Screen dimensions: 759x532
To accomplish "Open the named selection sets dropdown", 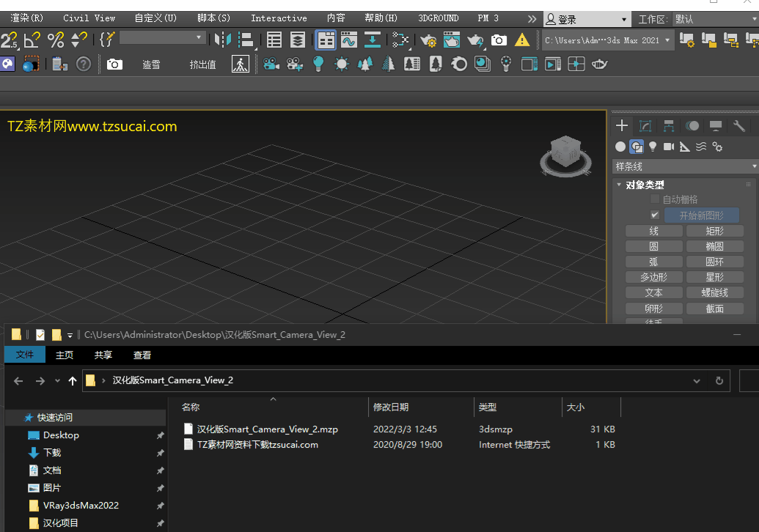I will [x=161, y=37].
